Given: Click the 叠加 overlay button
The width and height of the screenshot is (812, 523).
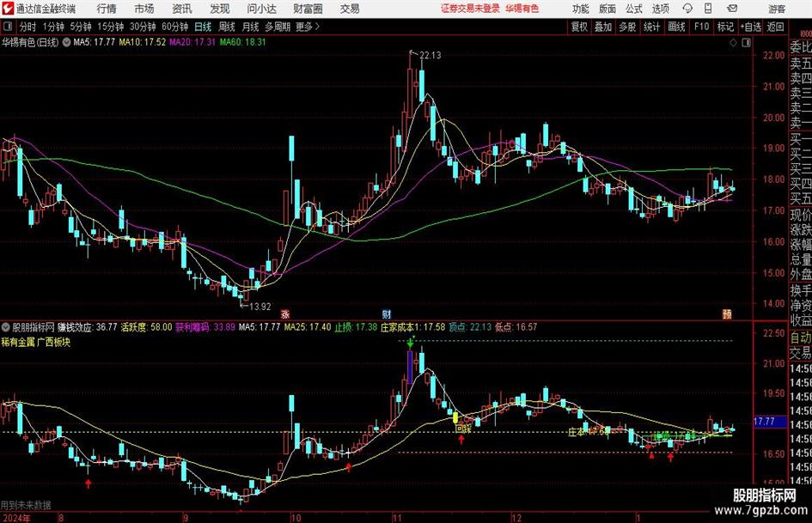Looking at the screenshot, I should tap(603, 27).
